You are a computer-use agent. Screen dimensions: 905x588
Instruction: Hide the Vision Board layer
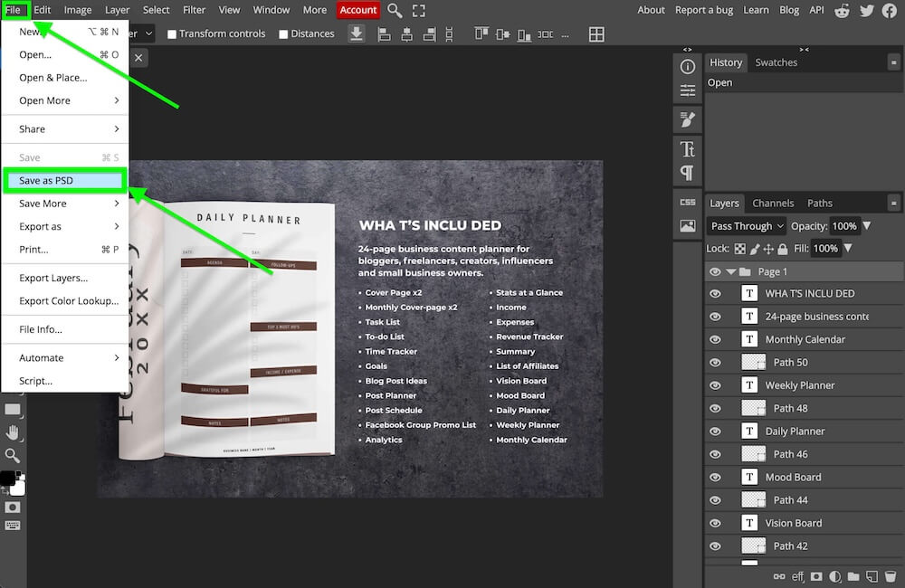click(x=715, y=523)
